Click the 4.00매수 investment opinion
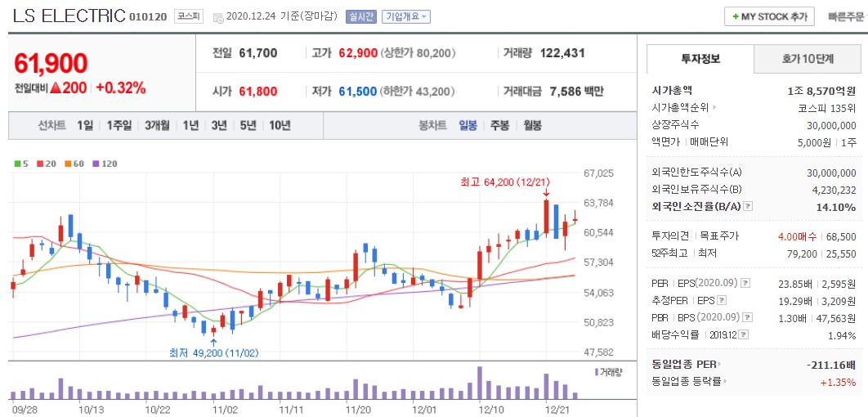868x417 pixels. tap(797, 236)
